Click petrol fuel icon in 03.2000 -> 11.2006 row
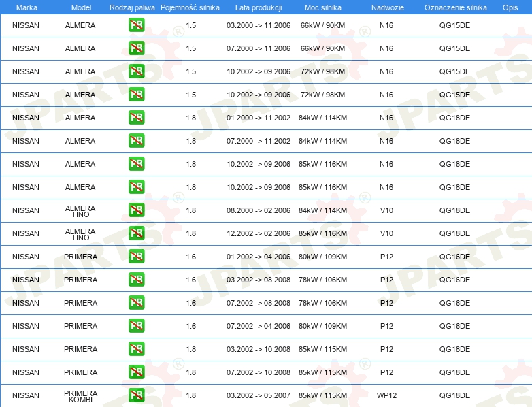The height and width of the screenshot is (407, 532). pyautogui.click(x=136, y=25)
